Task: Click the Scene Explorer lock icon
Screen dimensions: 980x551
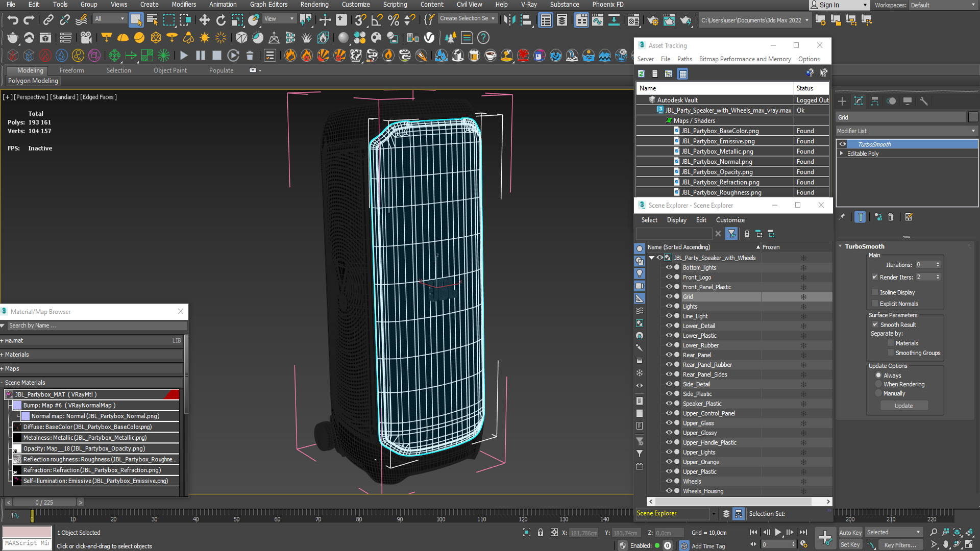Action: point(747,234)
